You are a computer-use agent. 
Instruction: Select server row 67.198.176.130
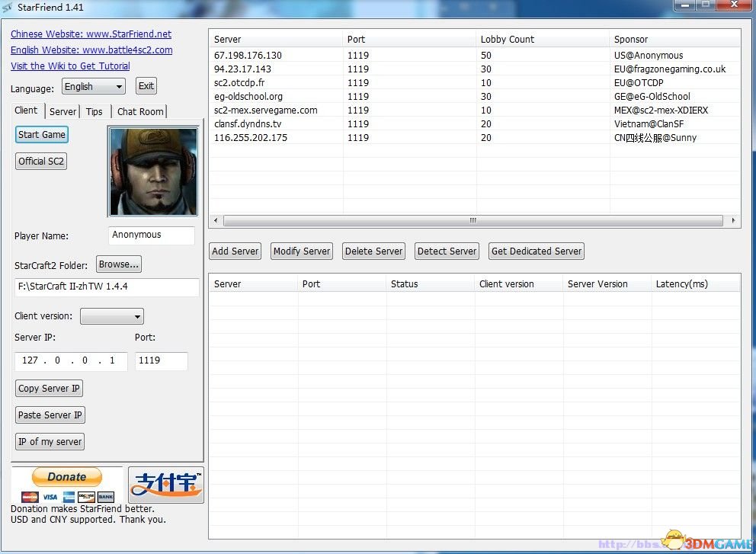click(x=475, y=56)
